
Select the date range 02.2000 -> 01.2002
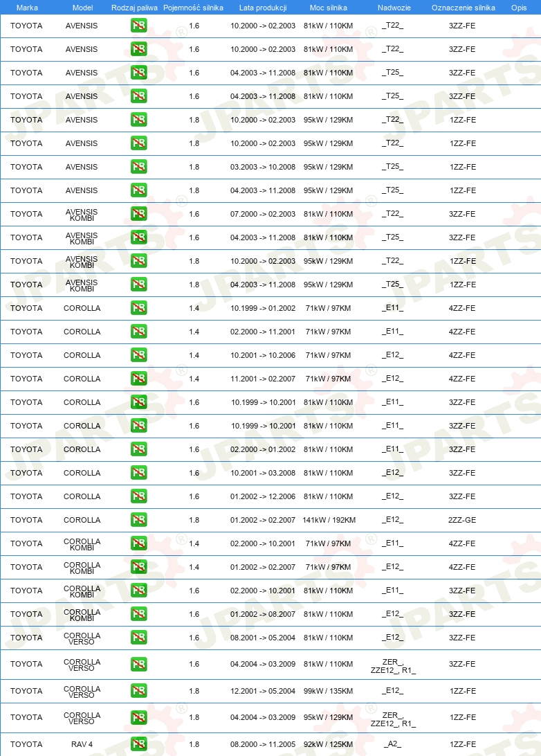tap(263, 449)
